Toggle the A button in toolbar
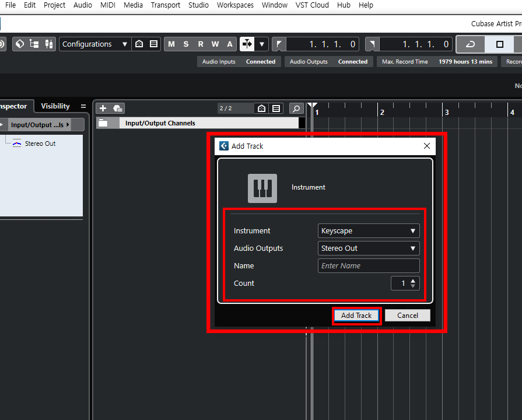Screen dimensions: 522x420 click(230, 44)
